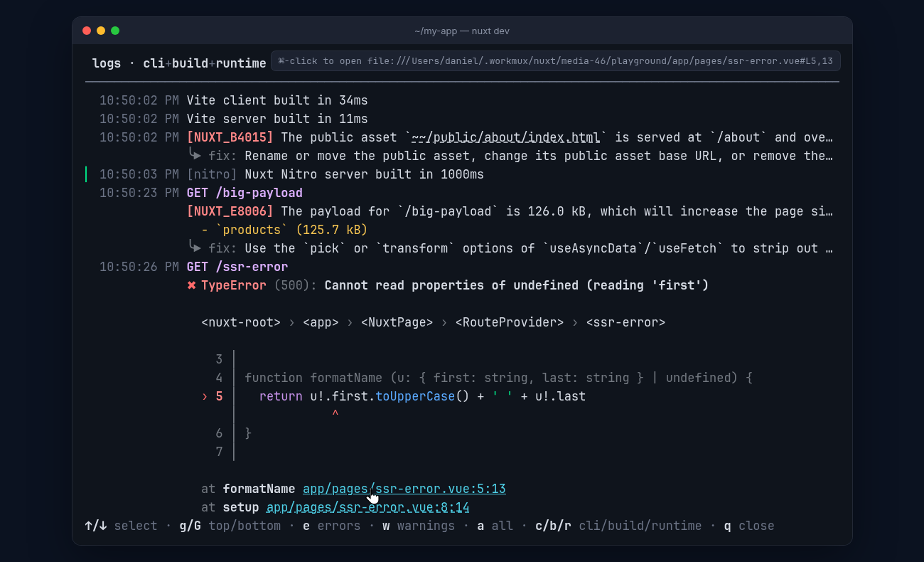Click the 10:50:26 PM timestamp
The image size is (924, 562).
139,267
